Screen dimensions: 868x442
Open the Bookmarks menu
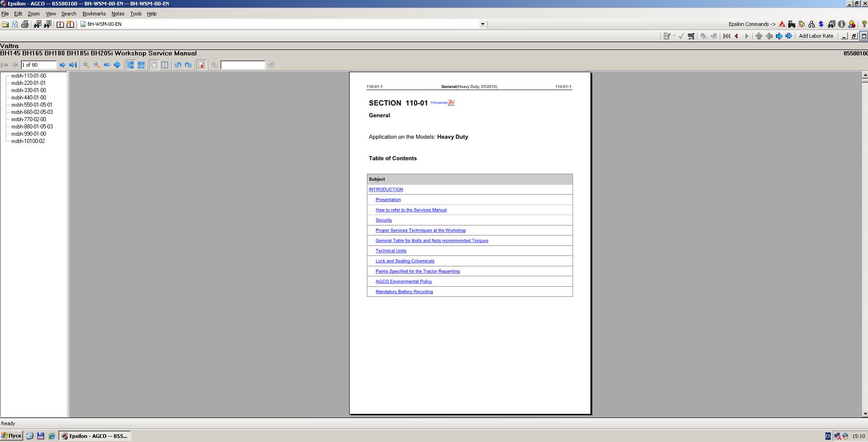click(x=94, y=14)
